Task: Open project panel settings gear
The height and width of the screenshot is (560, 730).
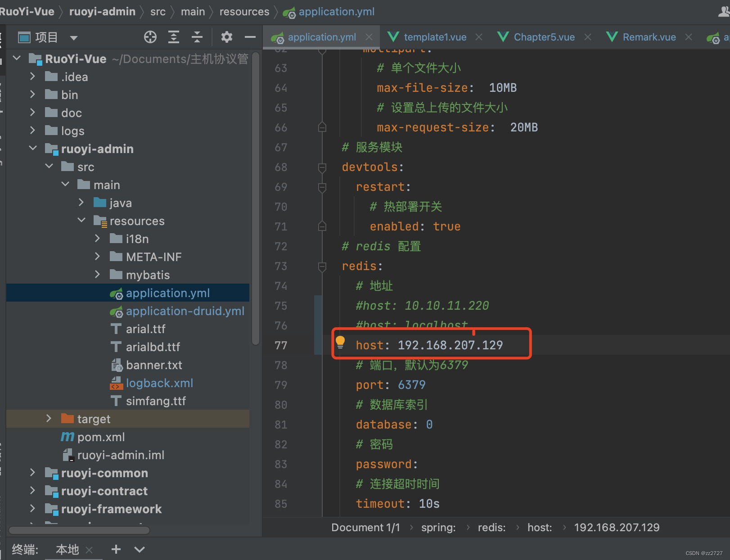Action: pyautogui.click(x=227, y=37)
